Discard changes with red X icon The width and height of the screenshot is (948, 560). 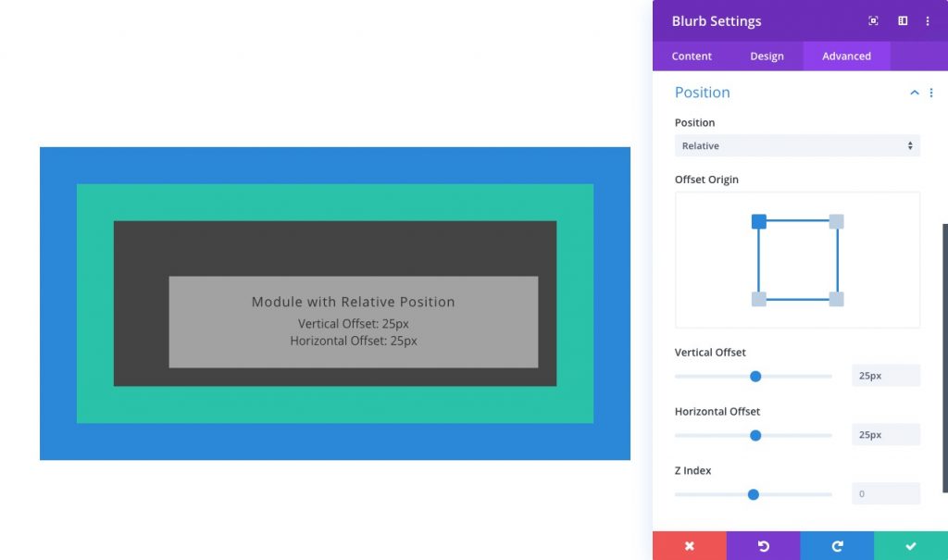point(689,546)
